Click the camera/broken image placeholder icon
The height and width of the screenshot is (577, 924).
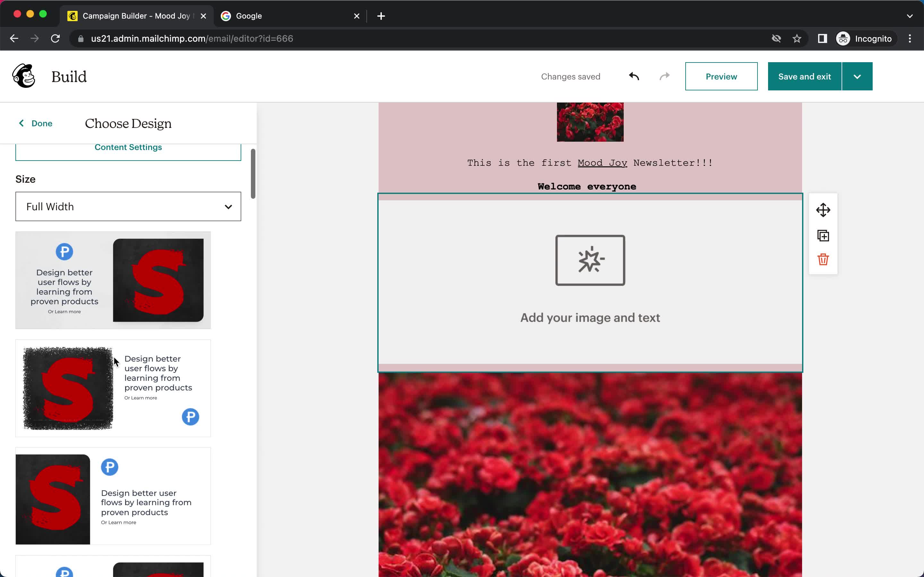click(x=589, y=259)
